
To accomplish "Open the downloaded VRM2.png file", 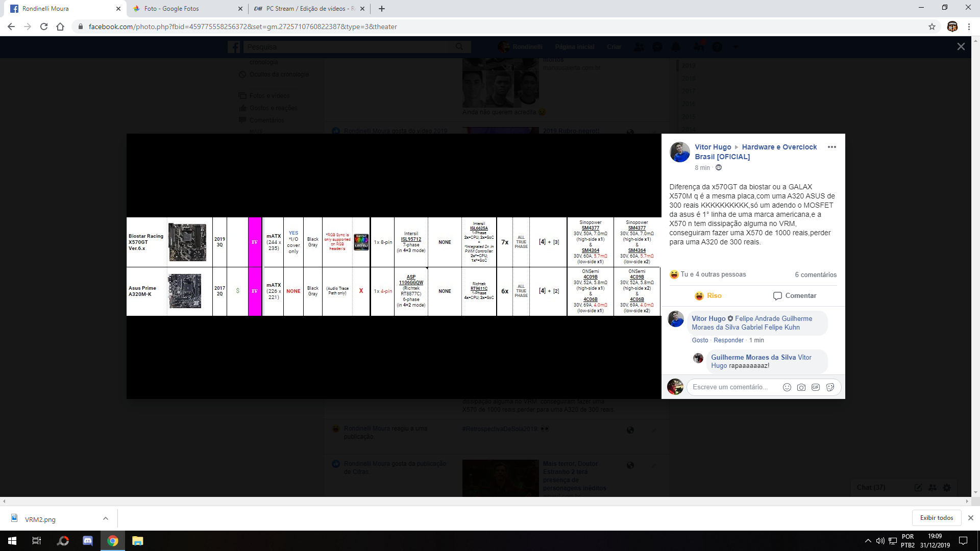I will 40,519.
